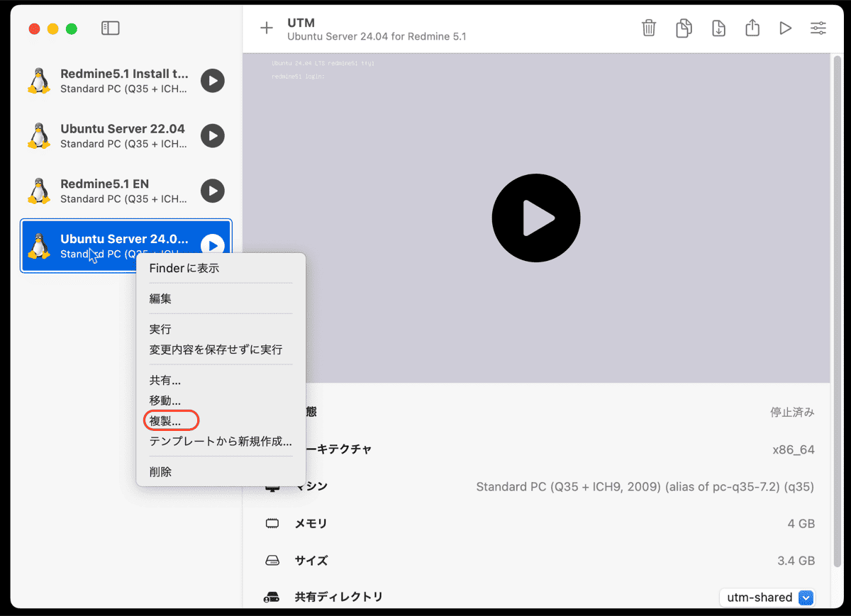Click the trash icon in the toolbar
The width and height of the screenshot is (851, 616).
(x=648, y=28)
